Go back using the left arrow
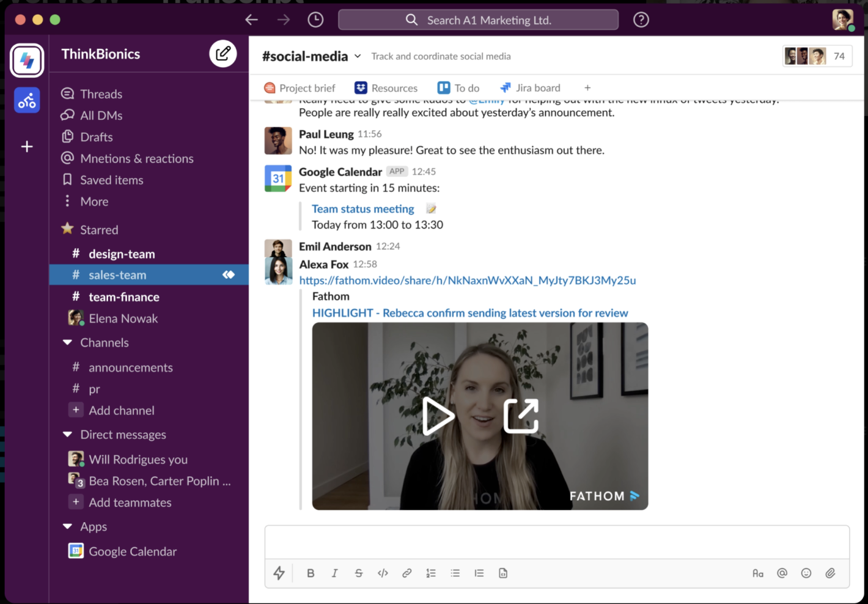This screenshot has height=604, width=868. click(x=251, y=20)
